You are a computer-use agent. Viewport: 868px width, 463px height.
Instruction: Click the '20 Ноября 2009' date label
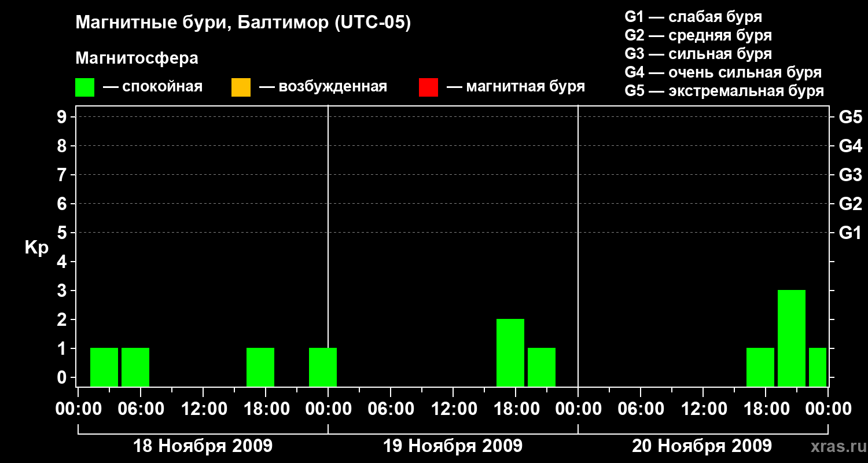pyautogui.click(x=702, y=446)
